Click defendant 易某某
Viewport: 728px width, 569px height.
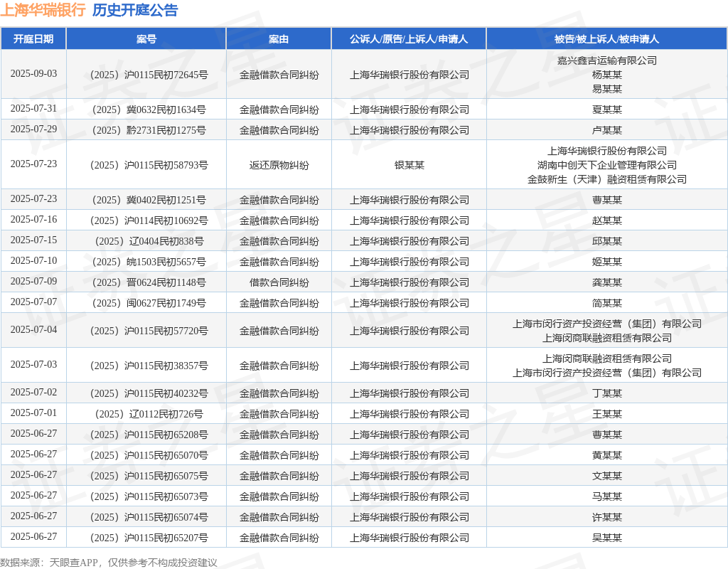coord(607,89)
